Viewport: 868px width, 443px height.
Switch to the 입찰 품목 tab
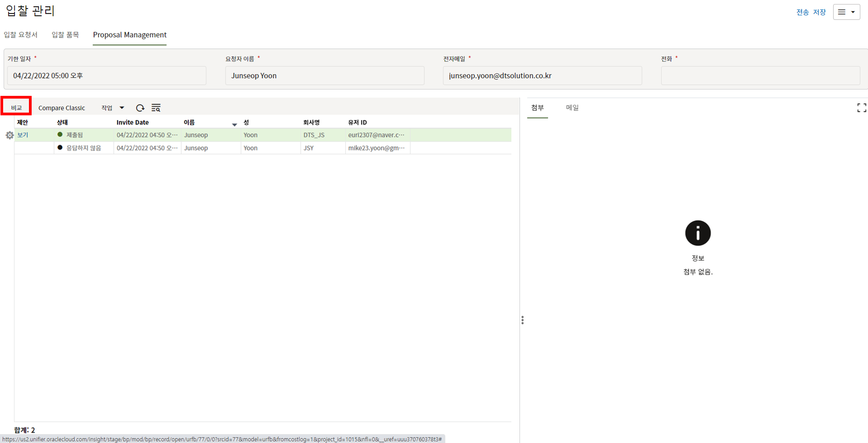coord(65,35)
